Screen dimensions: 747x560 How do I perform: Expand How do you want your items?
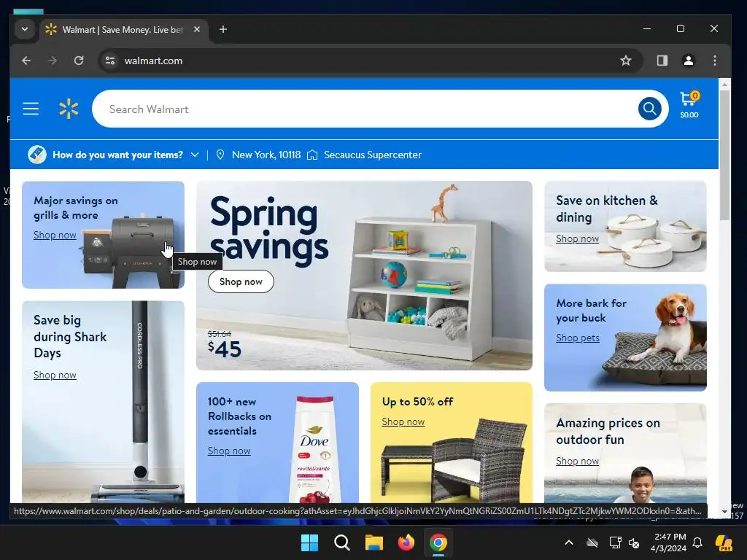click(x=195, y=155)
